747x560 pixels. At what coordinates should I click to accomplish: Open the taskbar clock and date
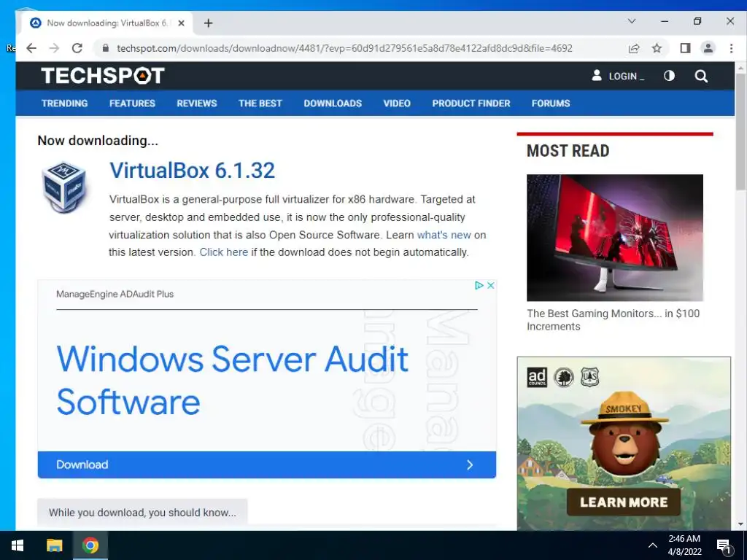click(684, 545)
